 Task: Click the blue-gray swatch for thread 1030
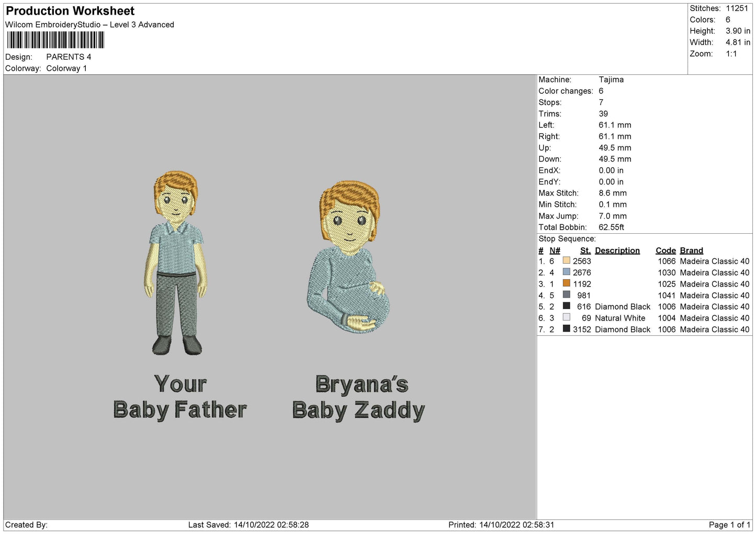tap(566, 272)
